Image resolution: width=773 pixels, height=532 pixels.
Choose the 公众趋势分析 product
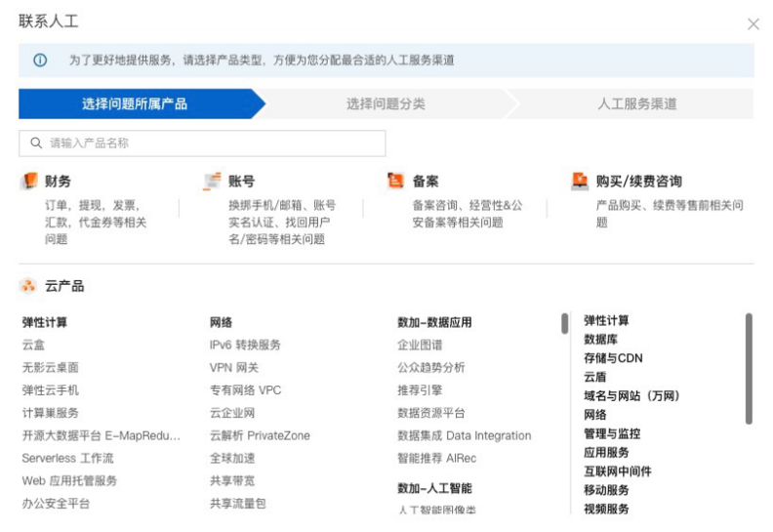click(431, 367)
